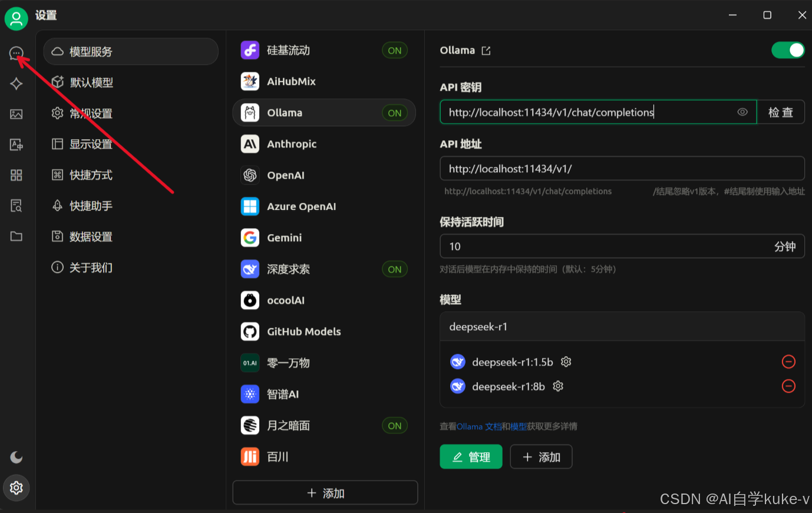Open the chat assistant sidebar icon

point(16,53)
